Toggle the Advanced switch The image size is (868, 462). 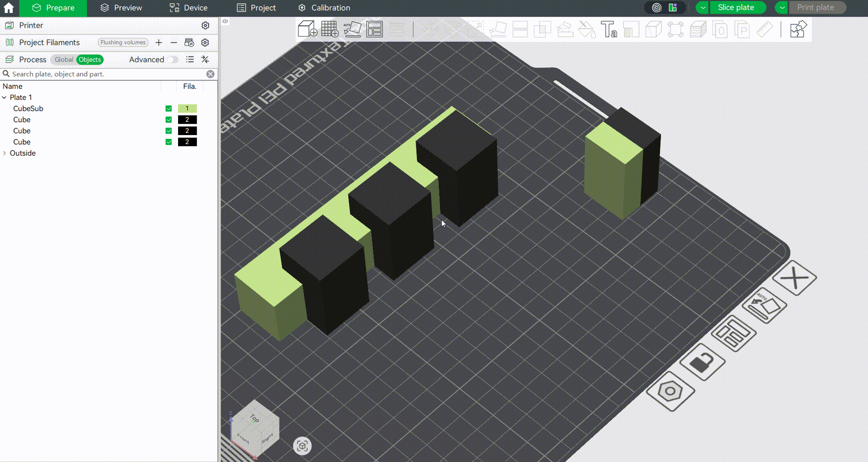(172, 59)
